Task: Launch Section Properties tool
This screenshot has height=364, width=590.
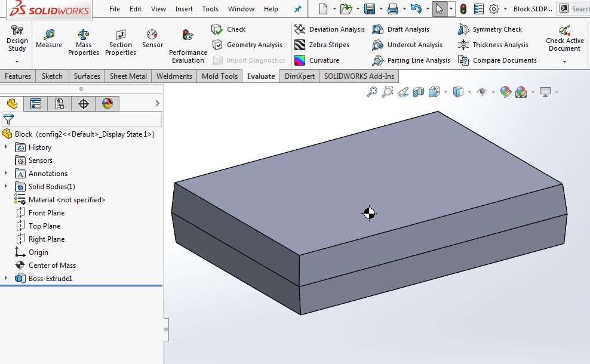Action: tap(121, 43)
